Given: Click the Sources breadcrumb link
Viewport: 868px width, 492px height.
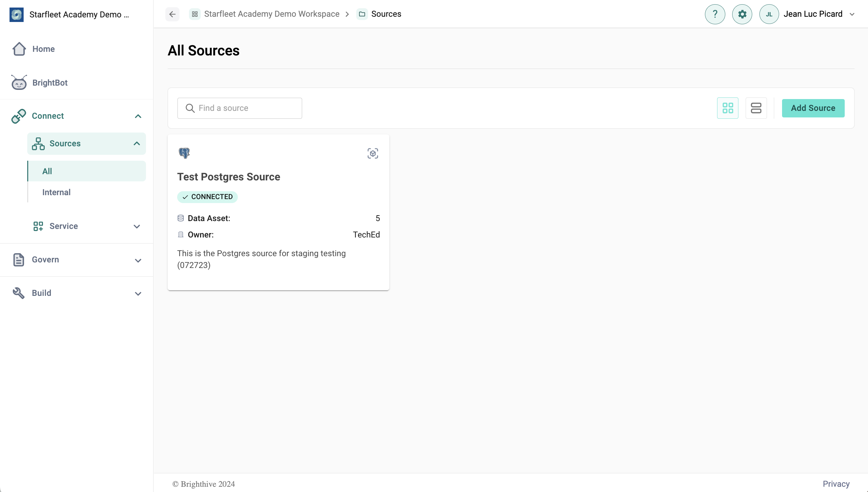Looking at the screenshot, I should (386, 14).
